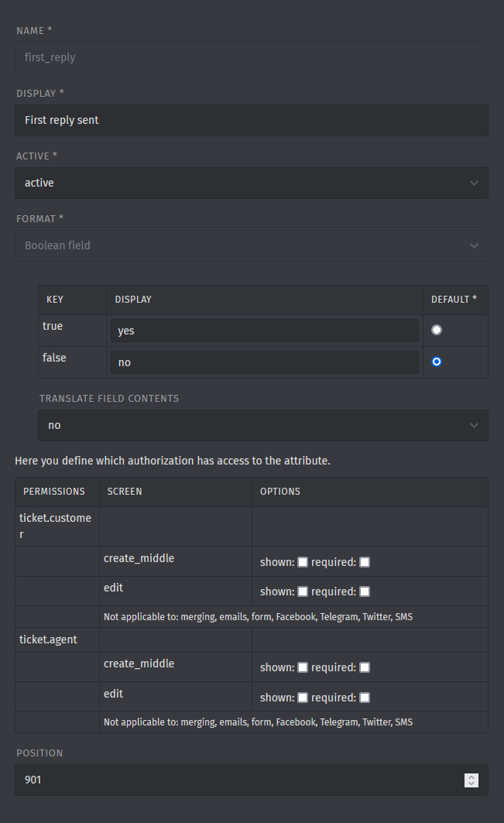Select the true default radio button
The height and width of the screenshot is (823, 504).
(x=437, y=330)
